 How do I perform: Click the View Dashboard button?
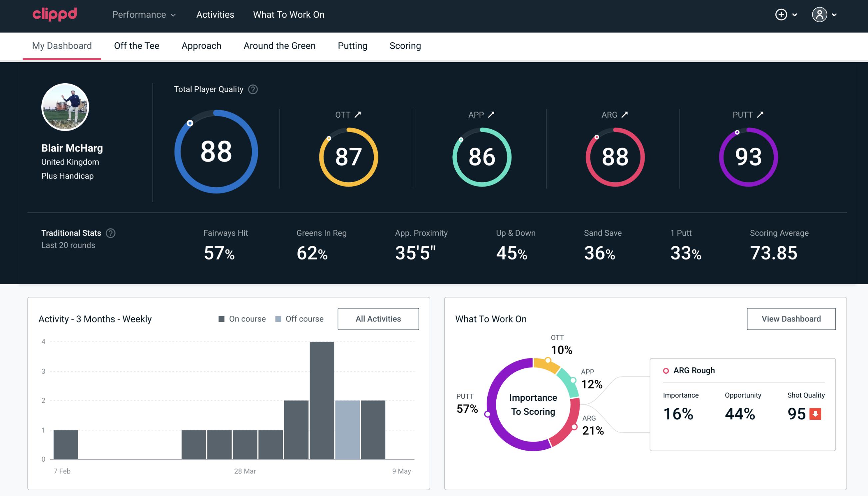tap(790, 318)
